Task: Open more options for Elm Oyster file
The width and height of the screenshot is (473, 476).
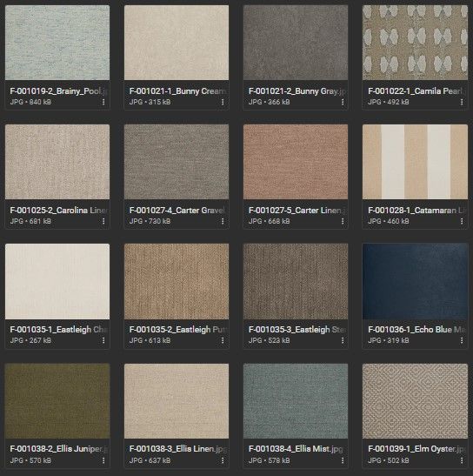Action: pos(462,460)
